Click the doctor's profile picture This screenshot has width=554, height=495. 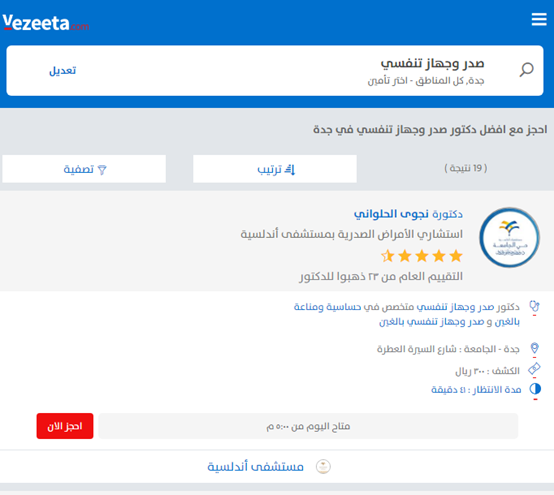509,237
